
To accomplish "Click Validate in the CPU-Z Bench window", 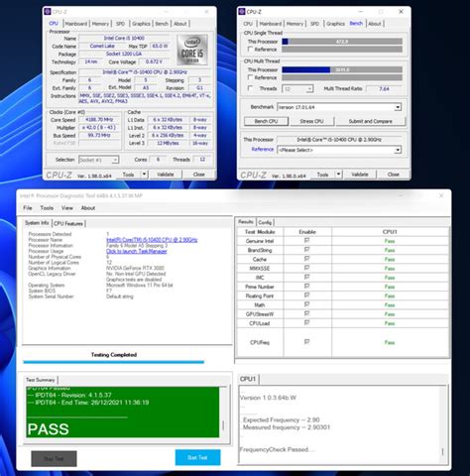I will tap(360, 175).
